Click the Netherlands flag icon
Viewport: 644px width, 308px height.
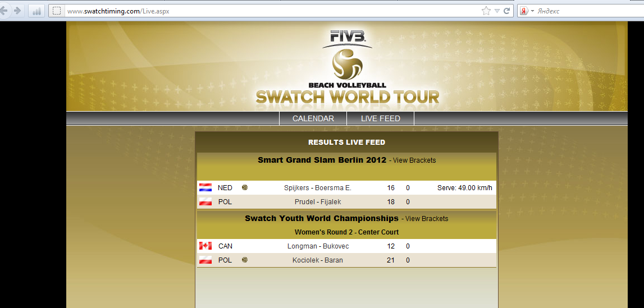tap(205, 188)
